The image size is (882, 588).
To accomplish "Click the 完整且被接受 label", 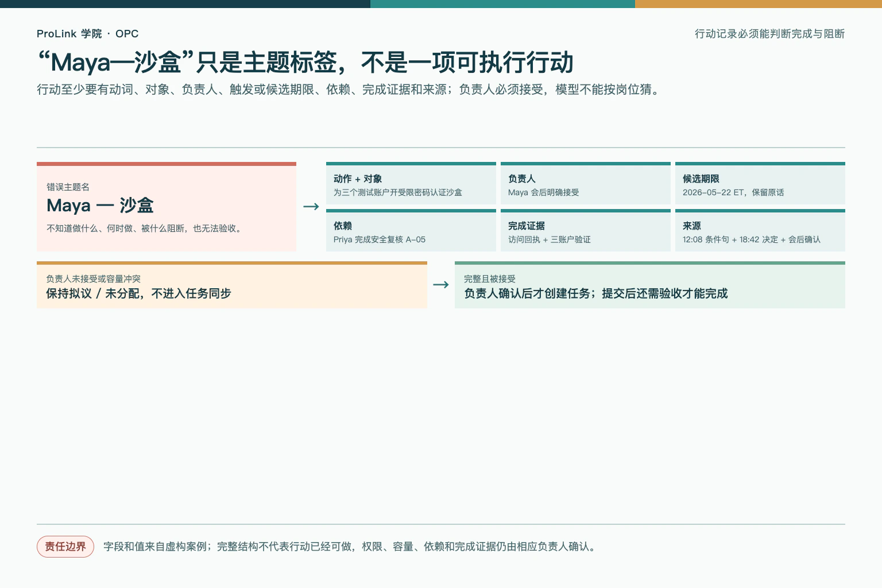I will click(490, 279).
